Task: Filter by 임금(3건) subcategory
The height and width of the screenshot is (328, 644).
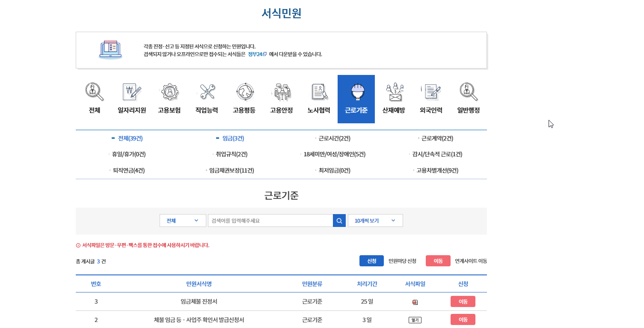Action: pyautogui.click(x=233, y=138)
